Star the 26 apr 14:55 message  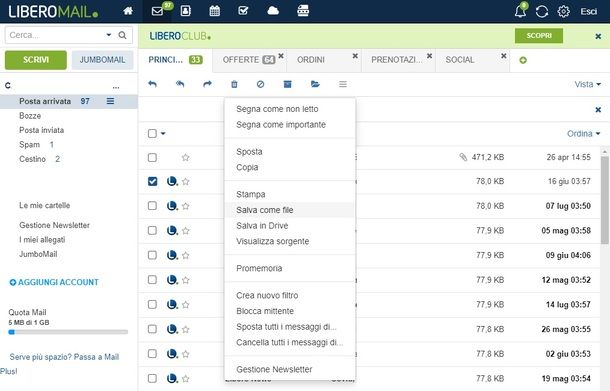[x=186, y=158]
